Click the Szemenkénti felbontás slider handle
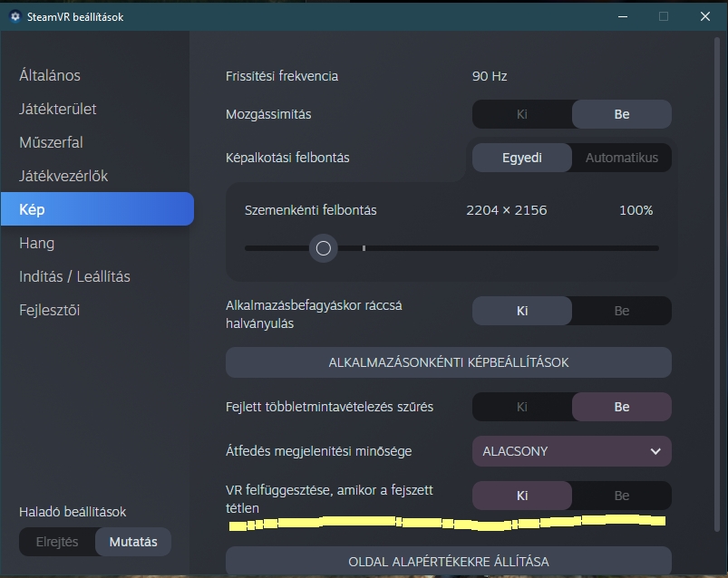728x578 pixels. (x=323, y=248)
